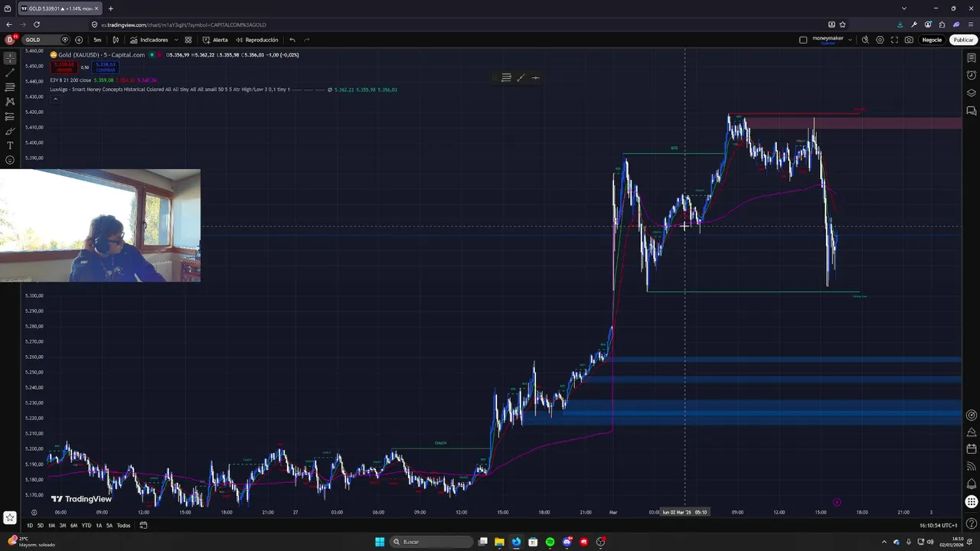The height and width of the screenshot is (551, 980).
Task: Open File Explorer from the taskbar
Action: coord(499,542)
